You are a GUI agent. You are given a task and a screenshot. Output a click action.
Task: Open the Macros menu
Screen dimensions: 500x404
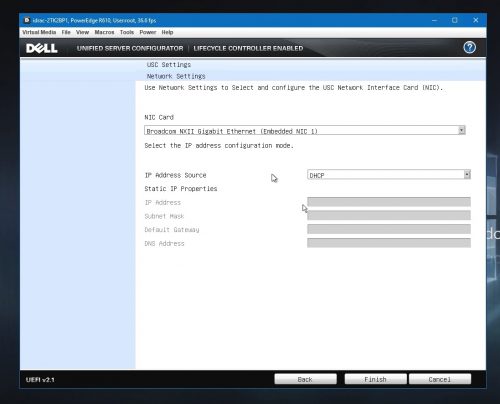point(104,32)
